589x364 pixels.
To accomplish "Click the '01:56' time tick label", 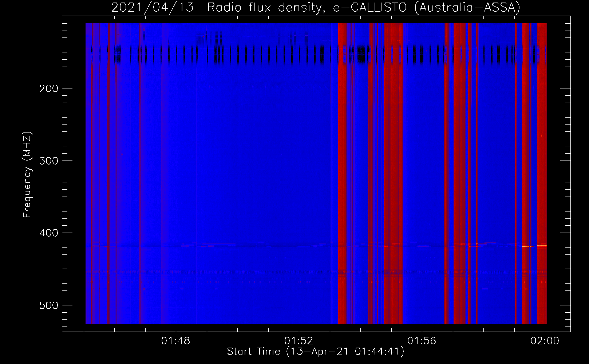I will point(422,341).
